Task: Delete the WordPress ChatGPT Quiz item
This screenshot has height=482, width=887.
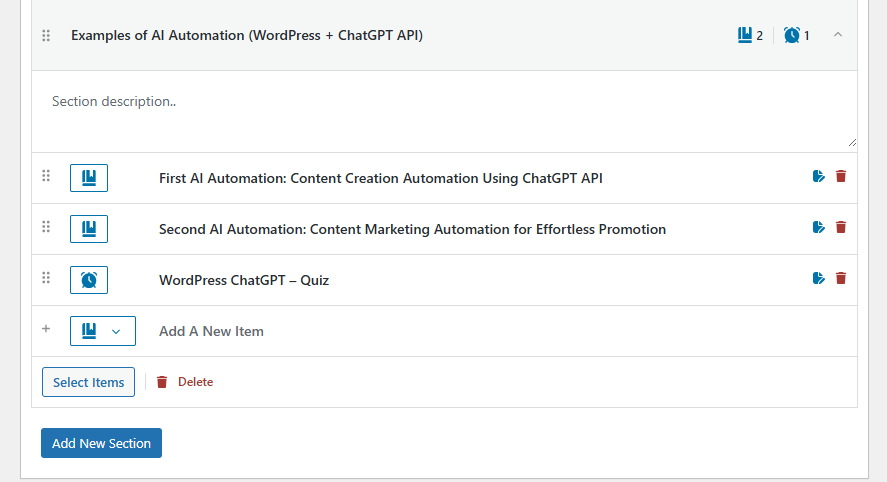Action: click(x=841, y=278)
